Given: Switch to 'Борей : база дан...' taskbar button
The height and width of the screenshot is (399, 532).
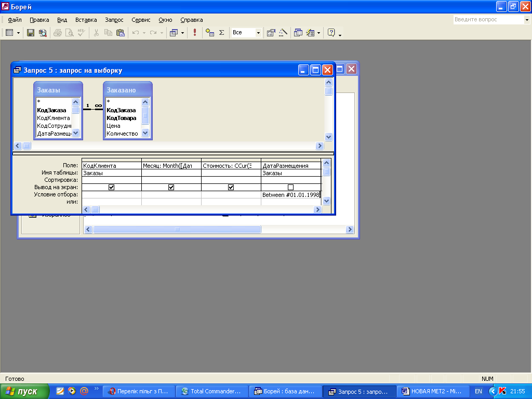Looking at the screenshot, I should (x=285, y=391).
